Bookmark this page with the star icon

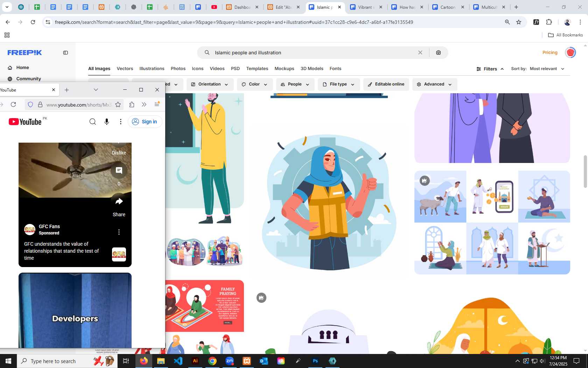[519, 22]
